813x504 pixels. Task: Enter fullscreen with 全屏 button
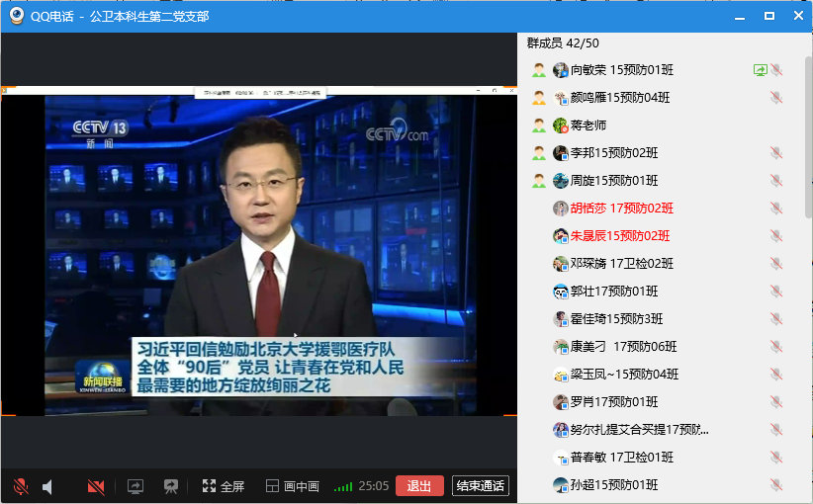pyautogui.click(x=223, y=486)
